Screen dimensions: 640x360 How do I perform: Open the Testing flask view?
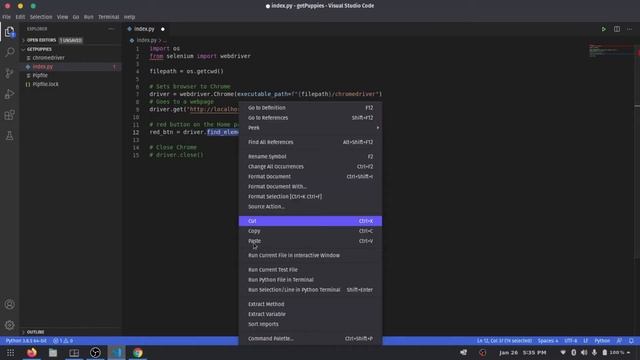tap(9, 136)
